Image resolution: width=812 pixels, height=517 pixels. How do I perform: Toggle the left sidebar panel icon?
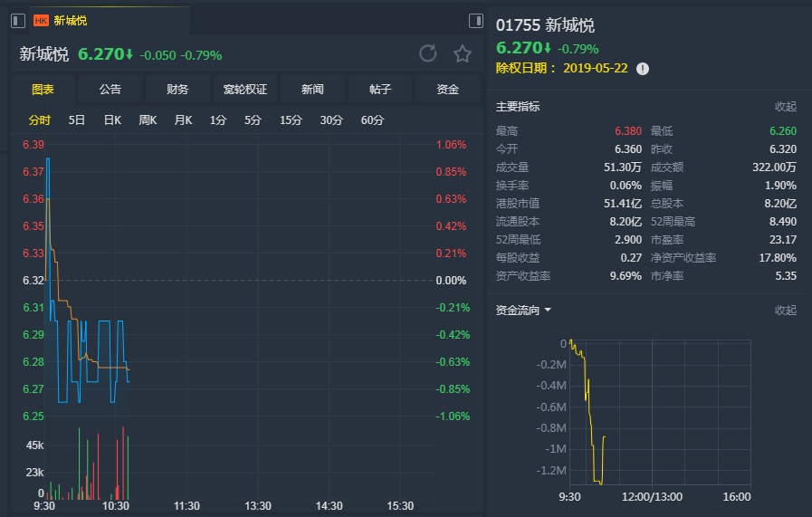18,21
